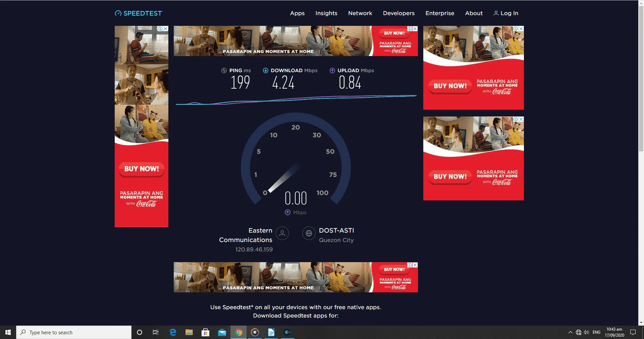Image resolution: width=644 pixels, height=339 pixels.
Task: Open Microsoft Store from the taskbar
Action: 205,332
